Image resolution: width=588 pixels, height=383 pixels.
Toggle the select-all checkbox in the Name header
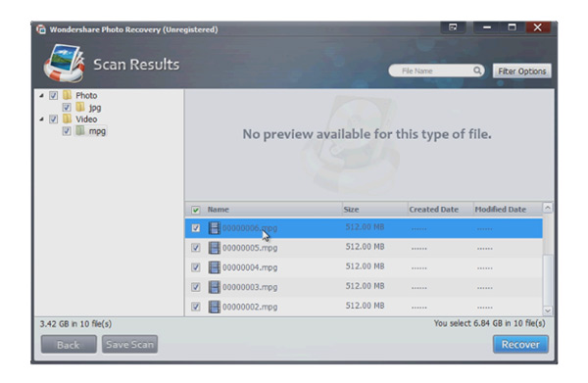(196, 210)
